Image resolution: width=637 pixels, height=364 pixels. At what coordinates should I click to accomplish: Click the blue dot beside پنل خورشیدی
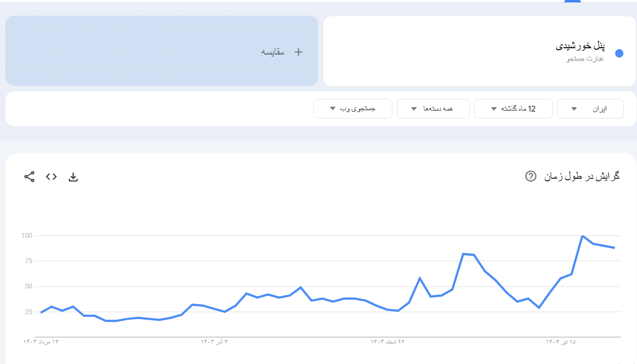(619, 54)
